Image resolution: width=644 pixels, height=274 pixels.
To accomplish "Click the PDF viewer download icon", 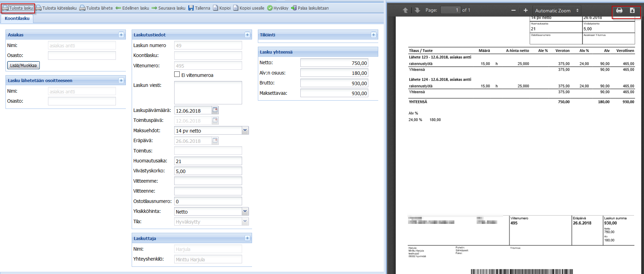I will point(632,10).
